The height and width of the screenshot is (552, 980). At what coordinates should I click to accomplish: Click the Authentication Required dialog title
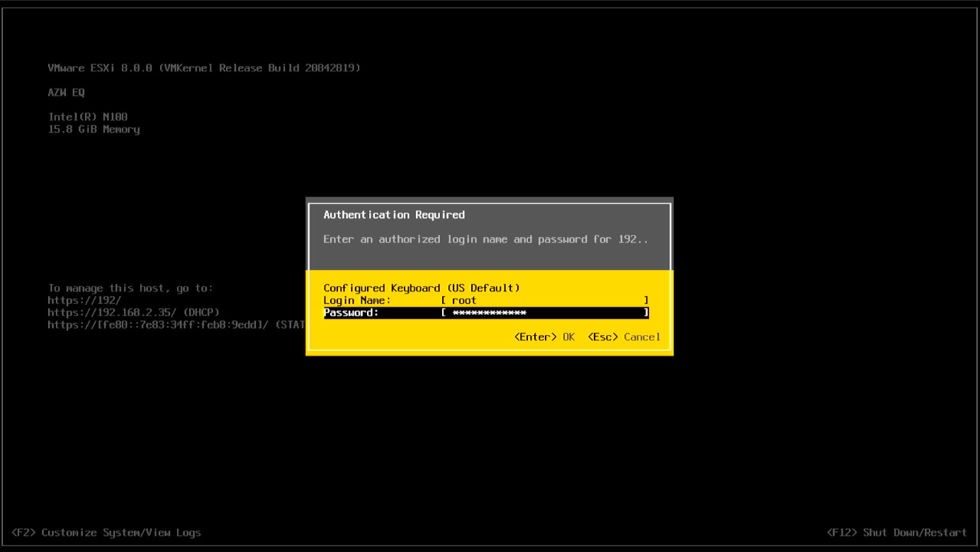pyautogui.click(x=394, y=215)
